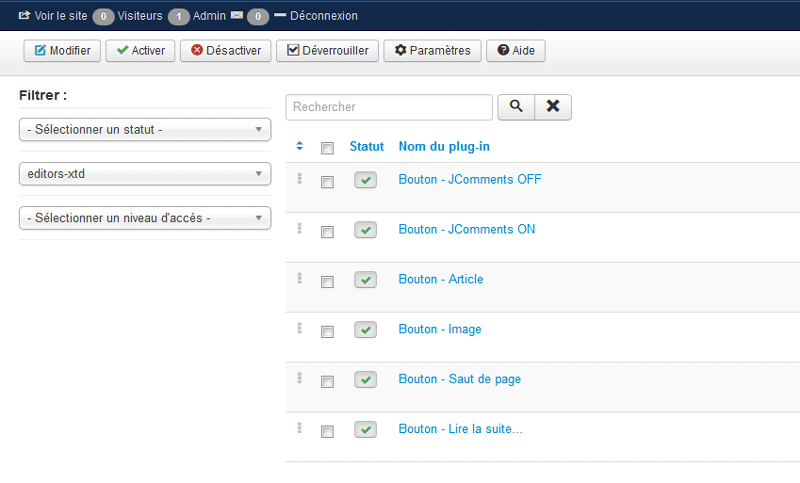Click the search magnifier icon button

(515, 107)
